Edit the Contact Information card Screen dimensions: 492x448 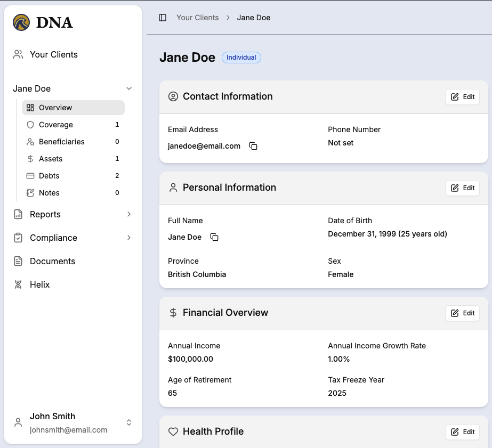(462, 97)
